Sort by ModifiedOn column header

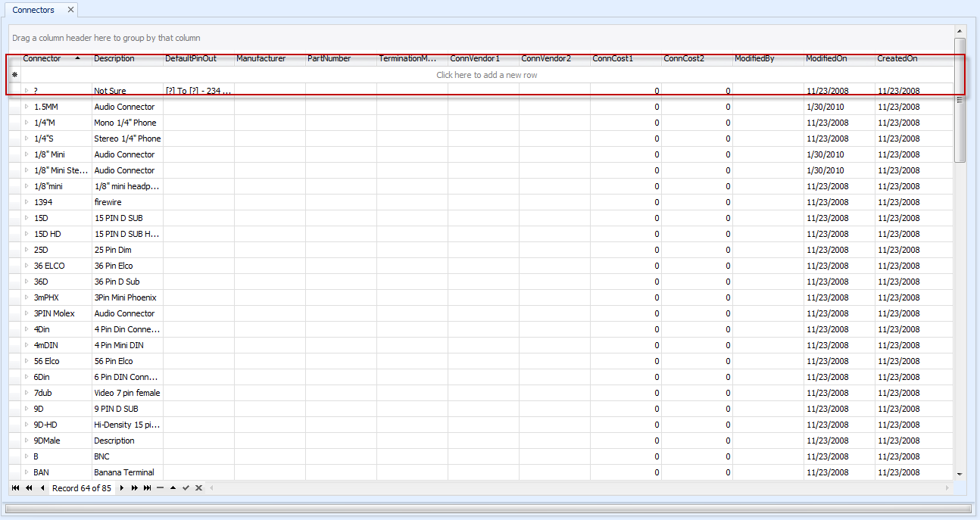(839, 58)
